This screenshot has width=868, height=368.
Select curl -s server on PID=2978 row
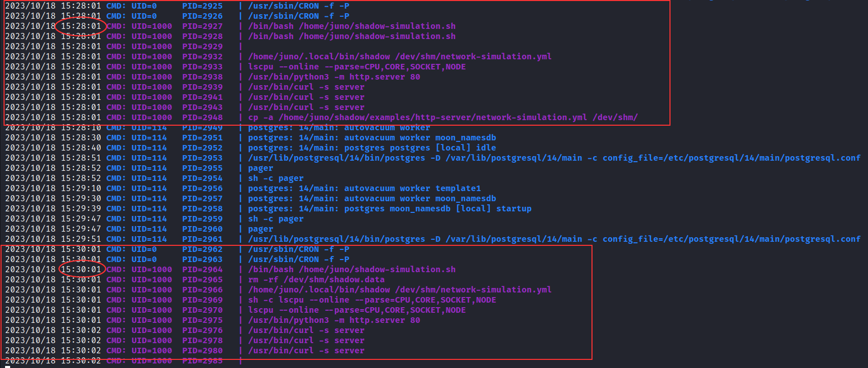[306, 341]
